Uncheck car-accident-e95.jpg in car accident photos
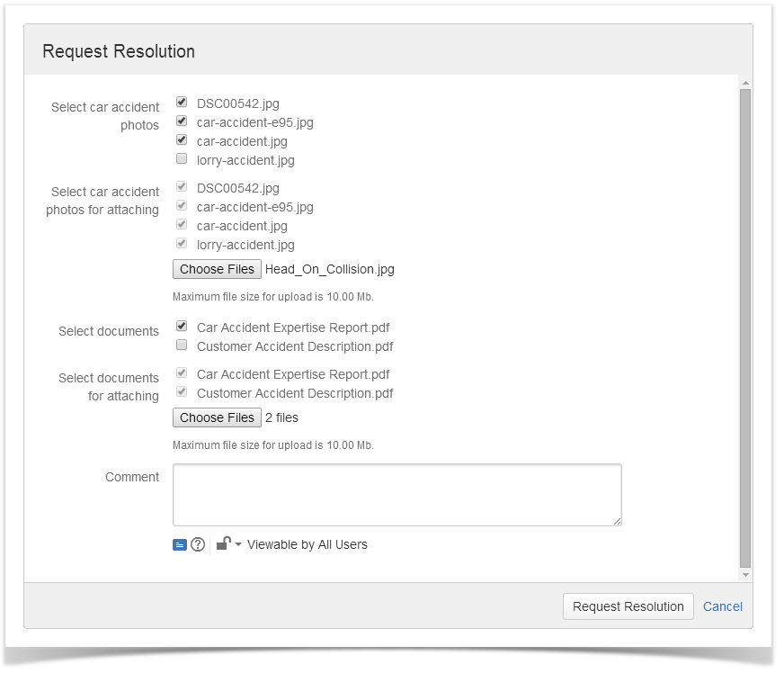Screen dimensions: 784x673 pyautogui.click(x=182, y=121)
